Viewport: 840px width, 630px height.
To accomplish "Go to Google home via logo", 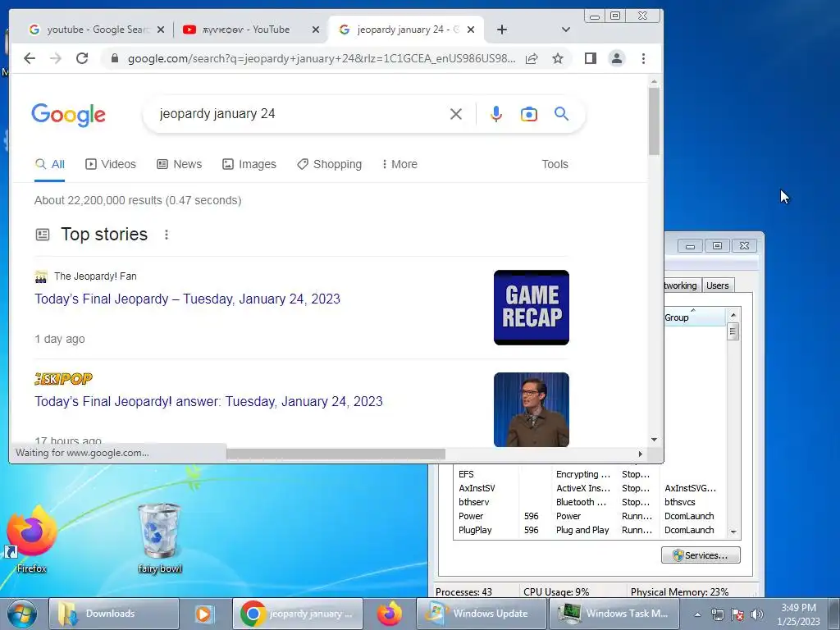I will coord(69,115).
